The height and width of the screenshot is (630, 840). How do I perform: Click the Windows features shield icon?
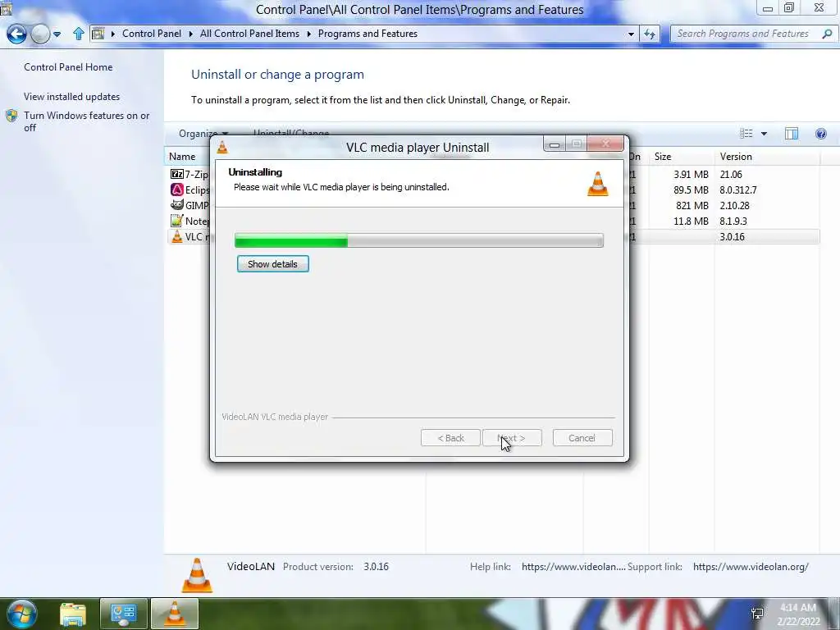11,116
